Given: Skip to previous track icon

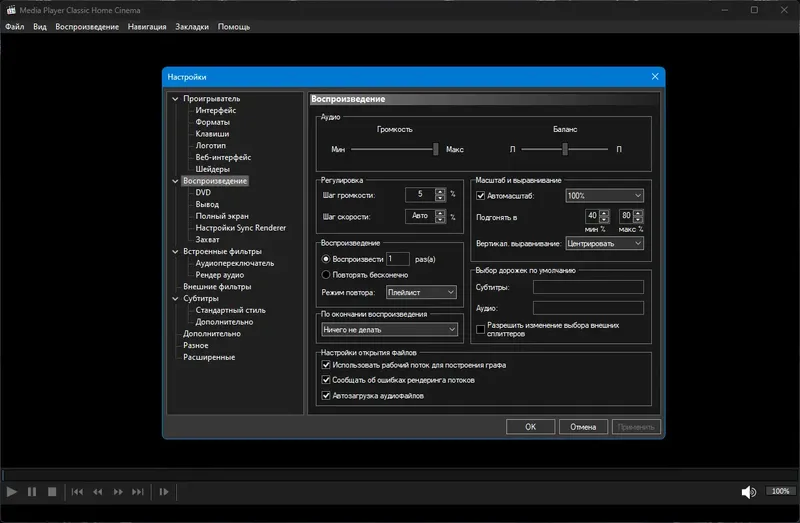Looking at the screenshot, I should pos(77,492).
